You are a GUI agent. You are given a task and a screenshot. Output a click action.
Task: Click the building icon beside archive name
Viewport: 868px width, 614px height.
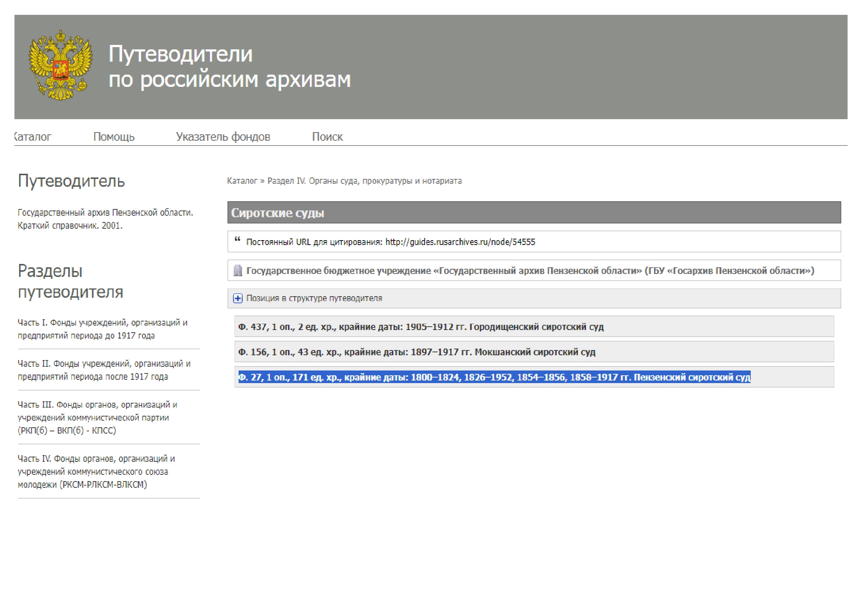[238, 271]
